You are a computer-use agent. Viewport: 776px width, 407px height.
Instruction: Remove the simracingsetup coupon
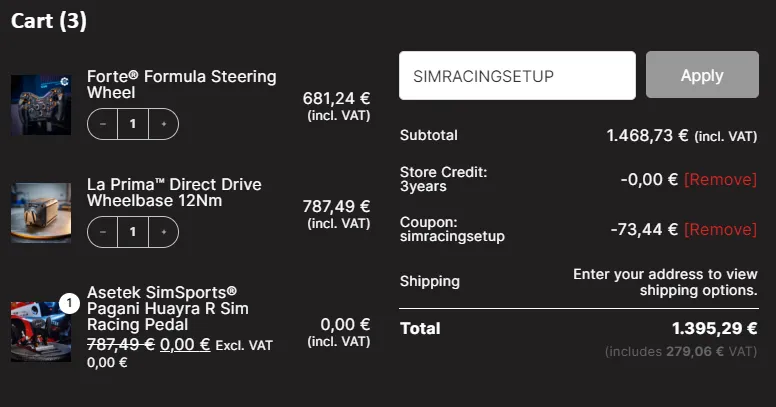(720, 229)
